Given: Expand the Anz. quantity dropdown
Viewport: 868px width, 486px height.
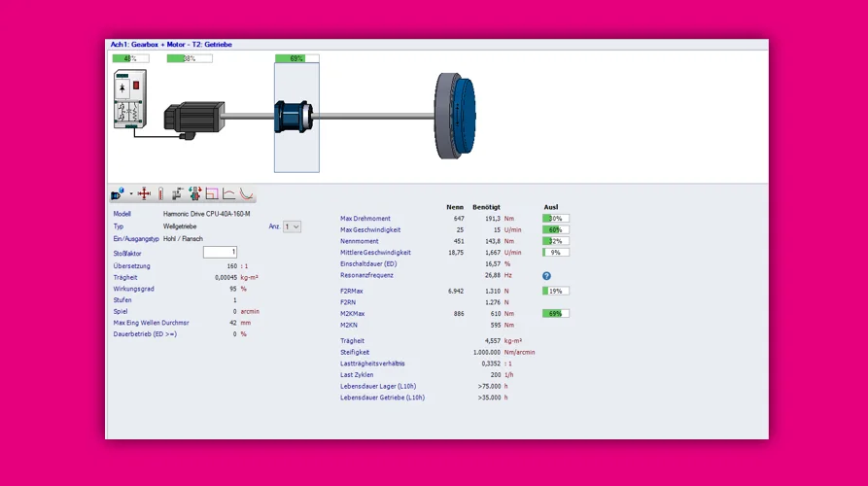Looking at the screenshot, I should click(x=292, y=226).
